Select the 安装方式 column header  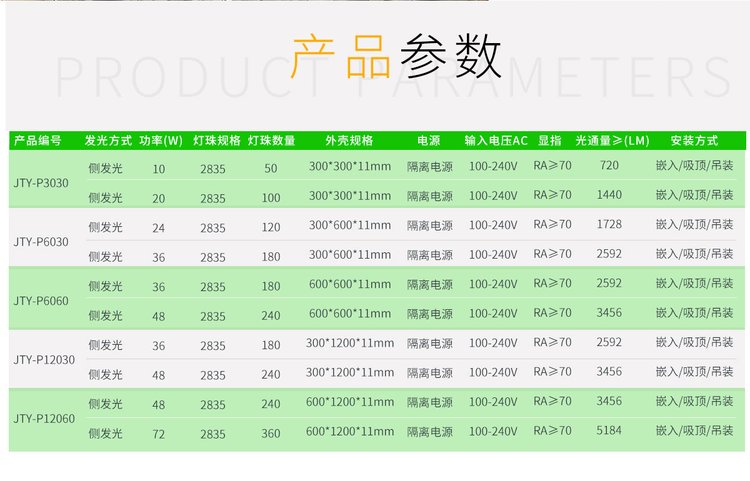[694, 141]
